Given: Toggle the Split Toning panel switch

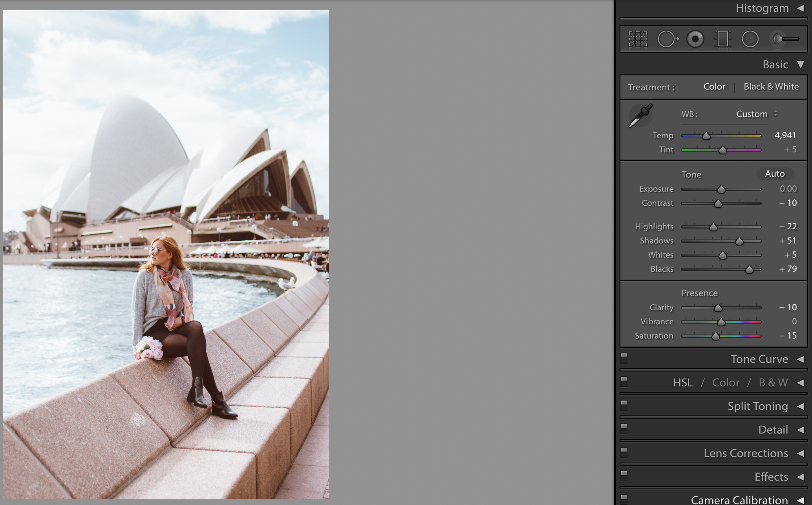Looking at the screenshot, I should pos(624,405).
